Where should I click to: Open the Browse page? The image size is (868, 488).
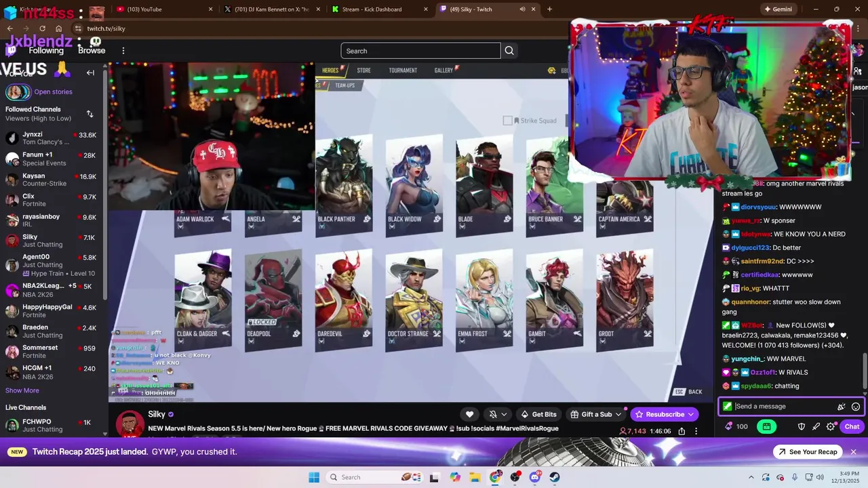pos(92,51)
